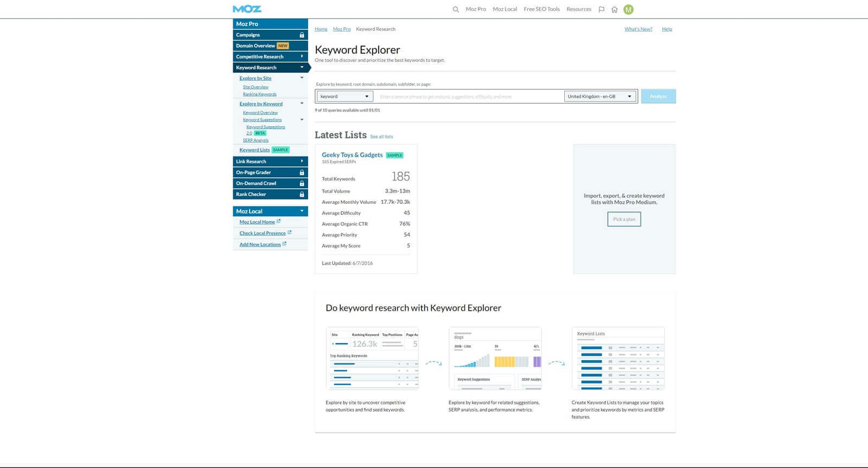868x468 pixels.
Task: Collapse the Explore by Keyword arrow
Action: click(302, 104)
